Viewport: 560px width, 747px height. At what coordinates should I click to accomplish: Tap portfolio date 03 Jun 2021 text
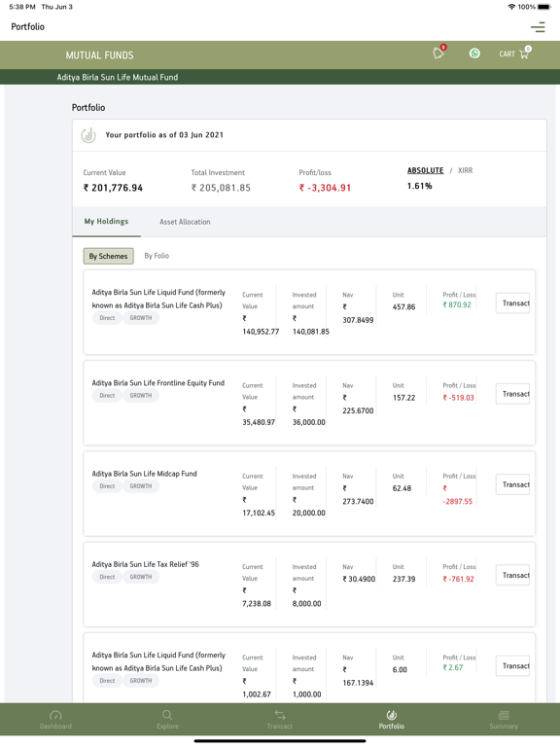tap(201, 135)
